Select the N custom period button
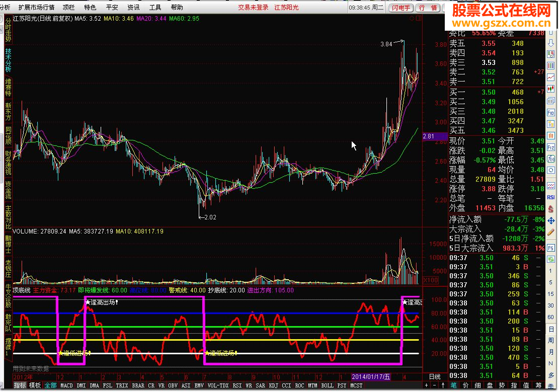The image size is (559, 392). (551, 363)
